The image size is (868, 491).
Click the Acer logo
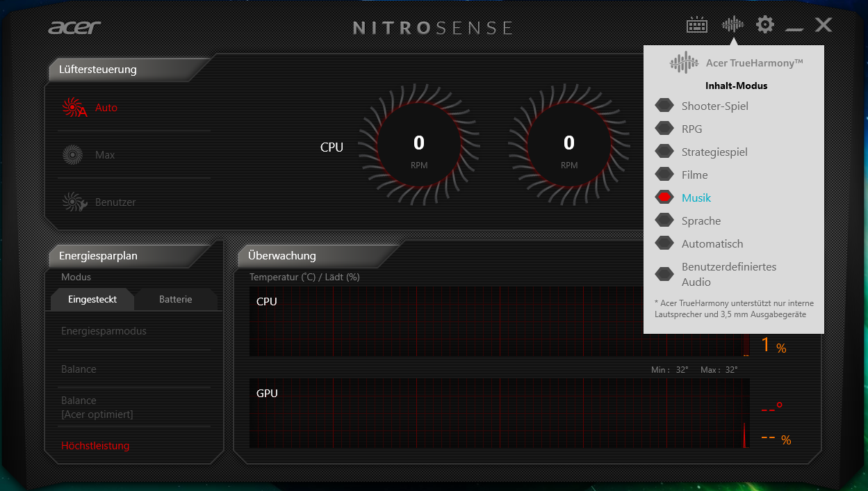point(74,28)
